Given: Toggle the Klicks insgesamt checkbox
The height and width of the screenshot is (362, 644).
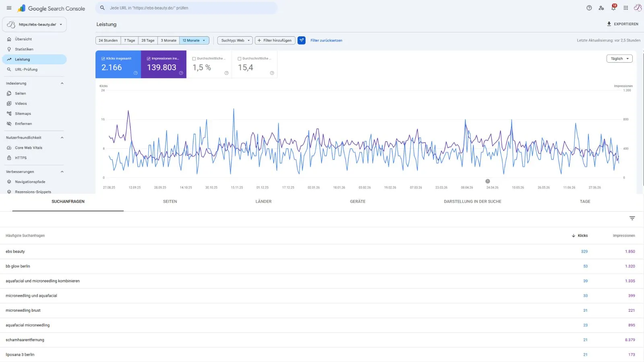Looking at the screenshot, I should [103, 59].
